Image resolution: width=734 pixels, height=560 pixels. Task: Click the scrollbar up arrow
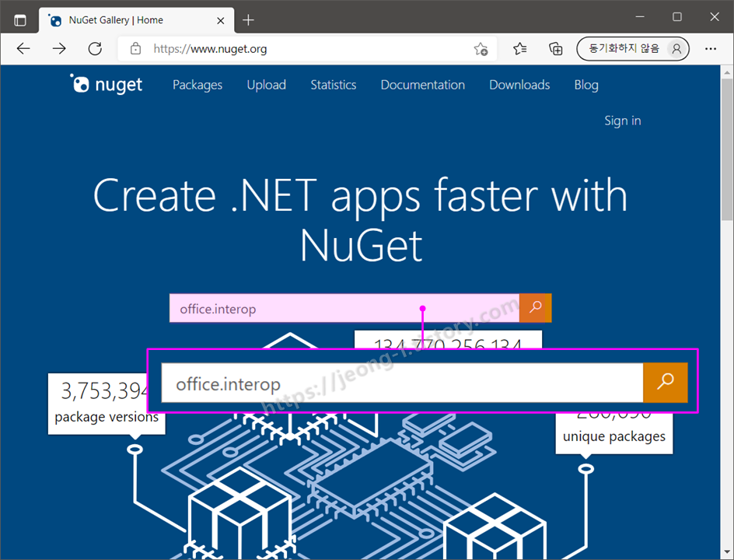tap(727, 72)
